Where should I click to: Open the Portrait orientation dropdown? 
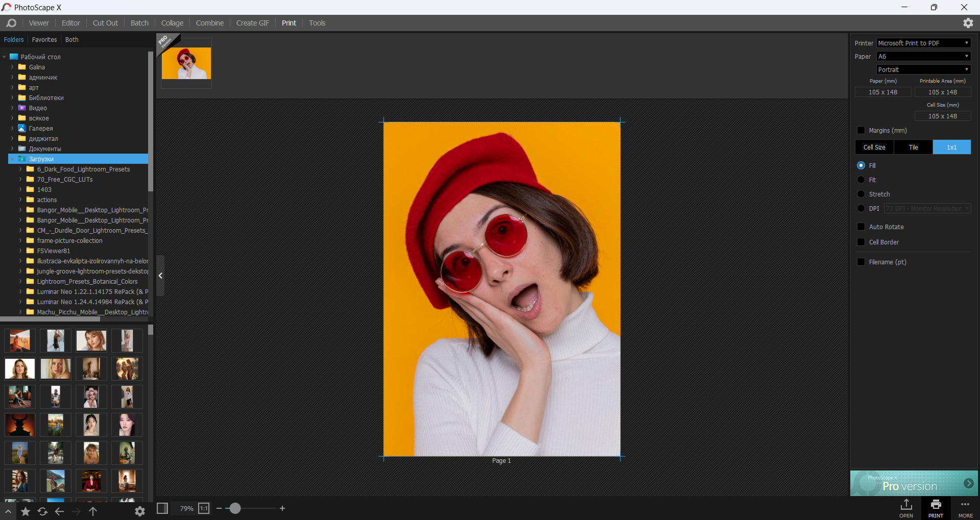coord(923,70)
